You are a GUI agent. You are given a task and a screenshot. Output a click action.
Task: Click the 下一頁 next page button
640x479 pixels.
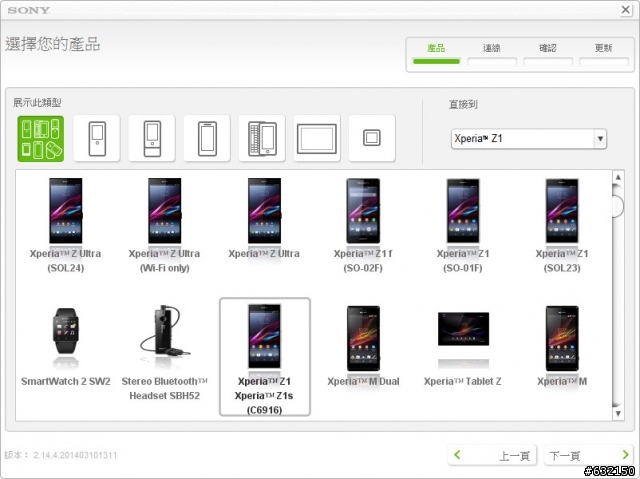tap(589, 455)
